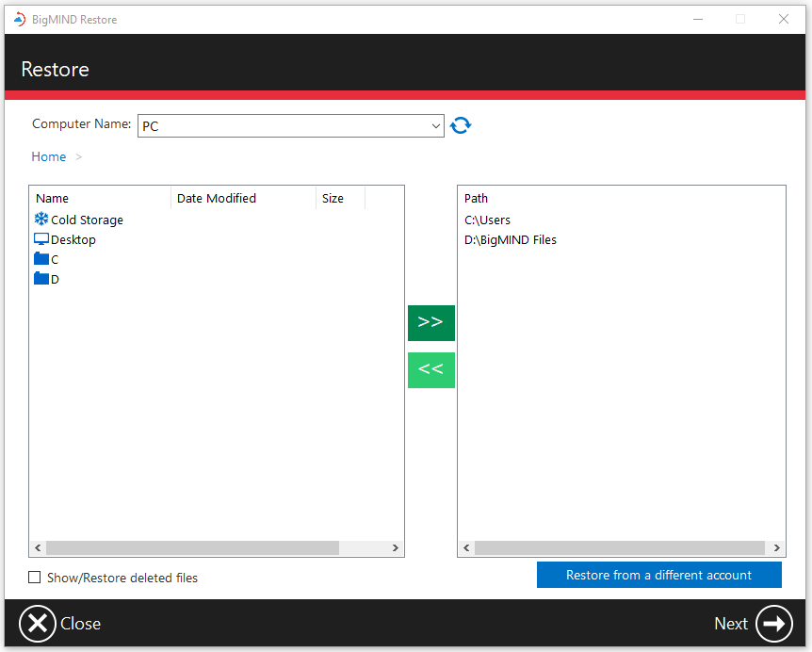The image size is (812, 652).
Task: Add selection with the >> transfer button
Action: (x=430, y=322)
